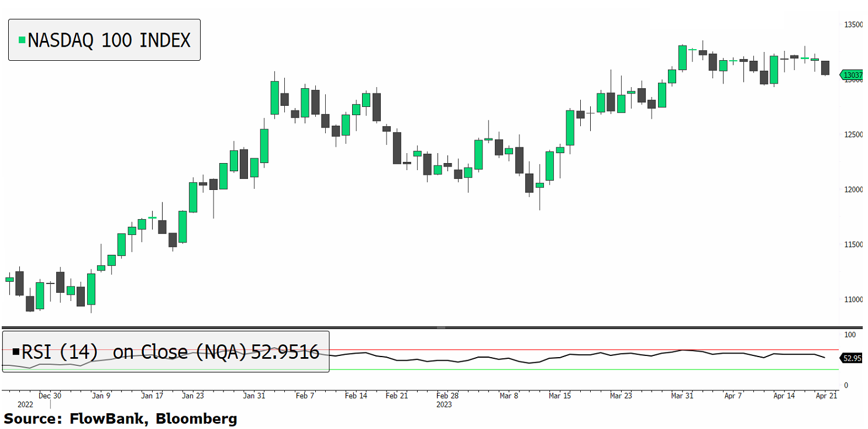Click the 2023 year label on axis
The width and height of the screenshot is (868, 429).
[x=445, y=404]
